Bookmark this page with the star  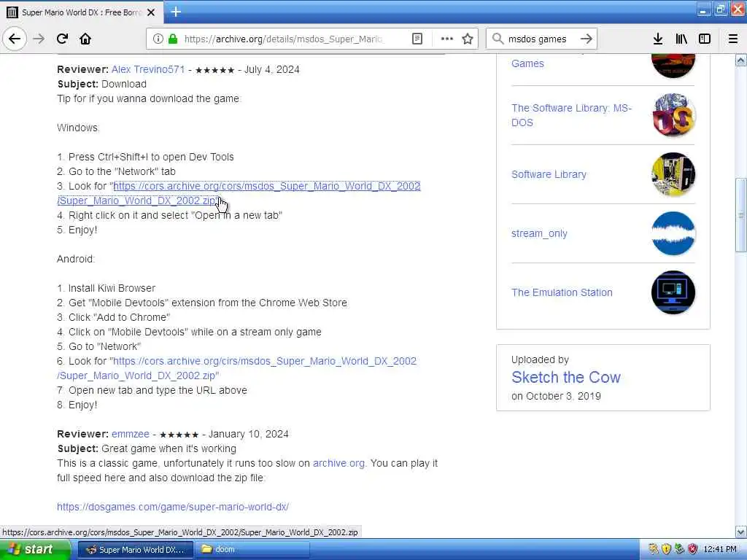click(468, 39)
